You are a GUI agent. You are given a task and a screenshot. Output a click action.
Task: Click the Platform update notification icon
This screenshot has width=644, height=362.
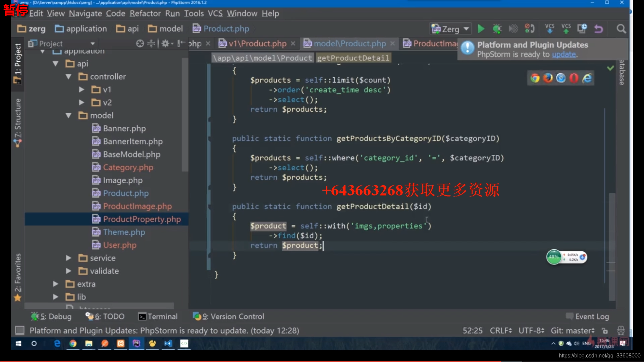[467, 49]
